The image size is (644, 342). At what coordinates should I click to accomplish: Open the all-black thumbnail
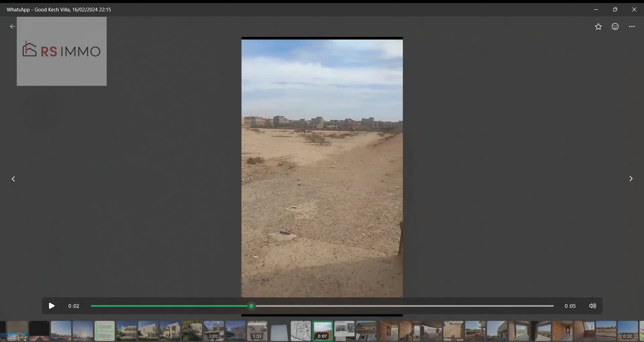[x=39, y=331]
